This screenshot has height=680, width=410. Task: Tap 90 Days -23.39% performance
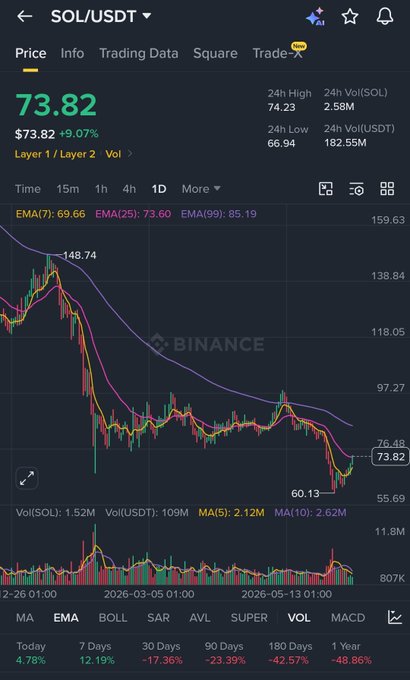(225, 653)
